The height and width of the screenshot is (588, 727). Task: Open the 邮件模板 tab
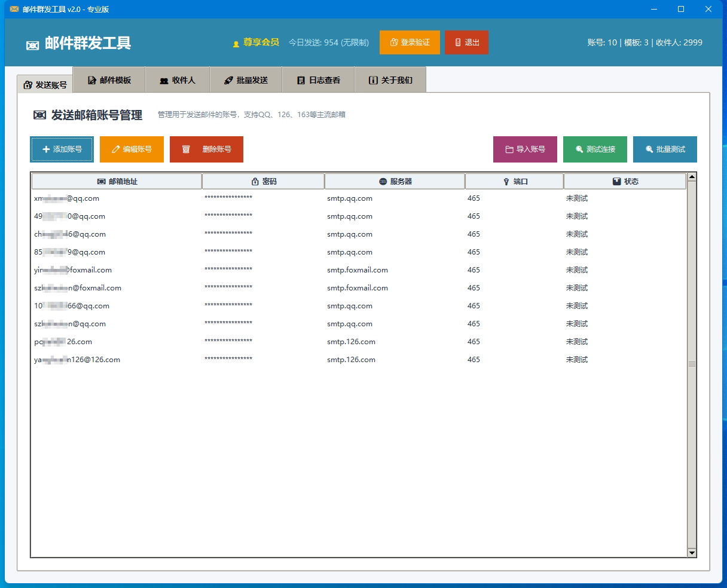tap(109, 80)
